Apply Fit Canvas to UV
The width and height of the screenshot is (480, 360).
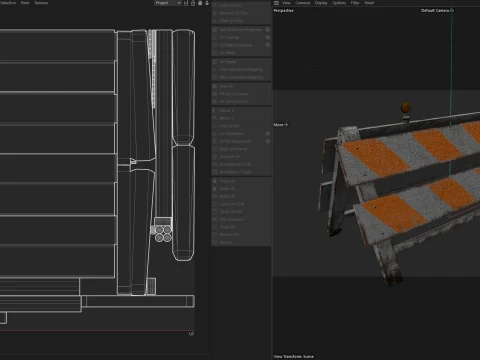click(x=241, y=101)
